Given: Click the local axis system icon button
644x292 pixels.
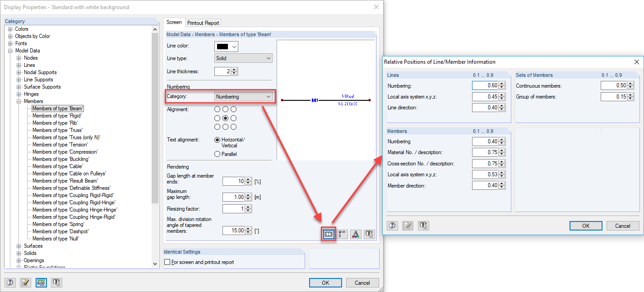Looking at the screenshot, I should 343,234.
